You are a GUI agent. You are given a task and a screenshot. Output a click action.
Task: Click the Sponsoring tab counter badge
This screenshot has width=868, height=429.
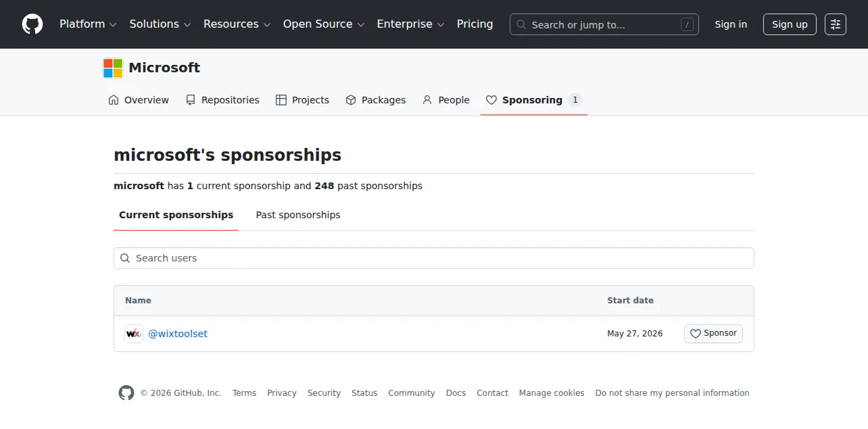click(x=575, y=100)
